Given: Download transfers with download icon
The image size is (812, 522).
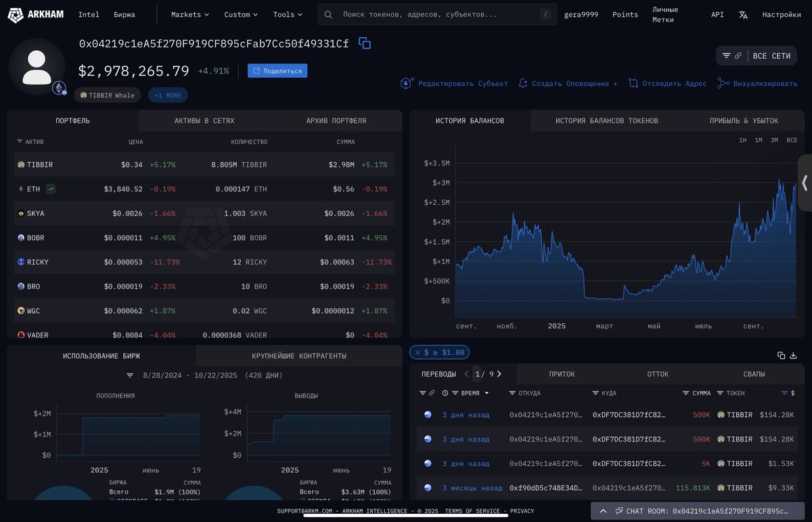Looking at the screenshot, I should click(793, 355).
